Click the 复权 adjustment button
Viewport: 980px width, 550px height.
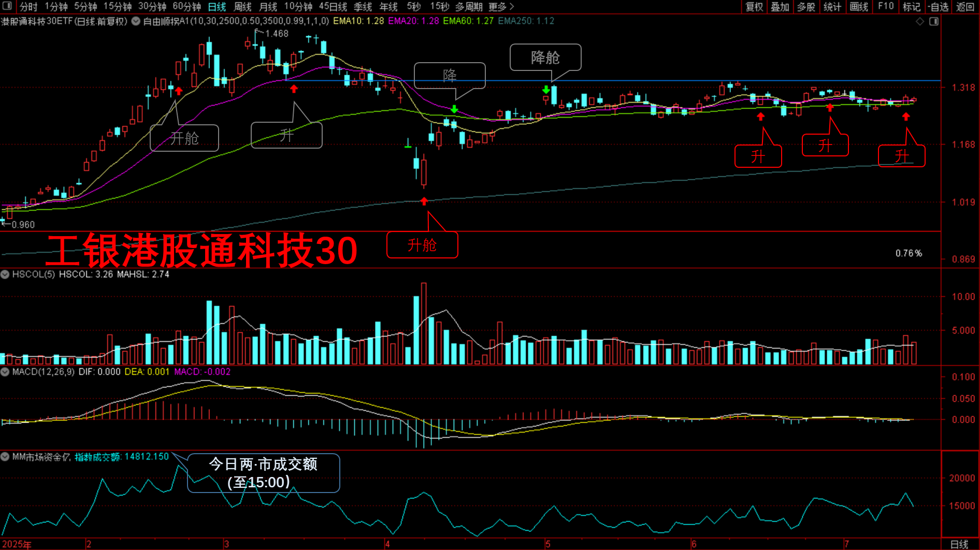(754, 7)
